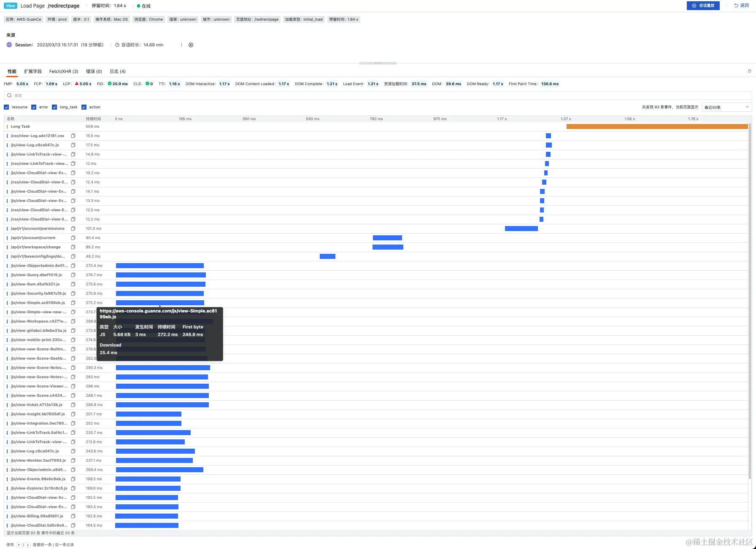The image size is (756, 549).
Task: Click the orange Long Task timeline bar
Action: click(657, 126)
